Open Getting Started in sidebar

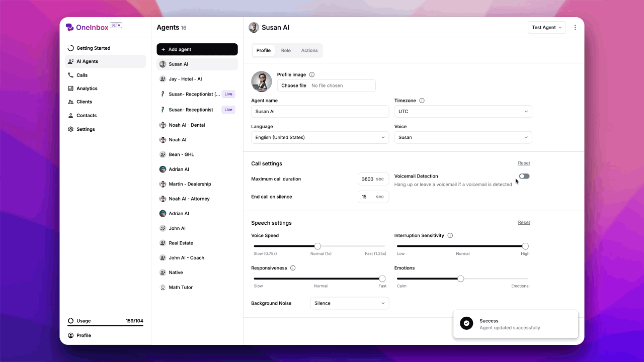coord(106,48)
